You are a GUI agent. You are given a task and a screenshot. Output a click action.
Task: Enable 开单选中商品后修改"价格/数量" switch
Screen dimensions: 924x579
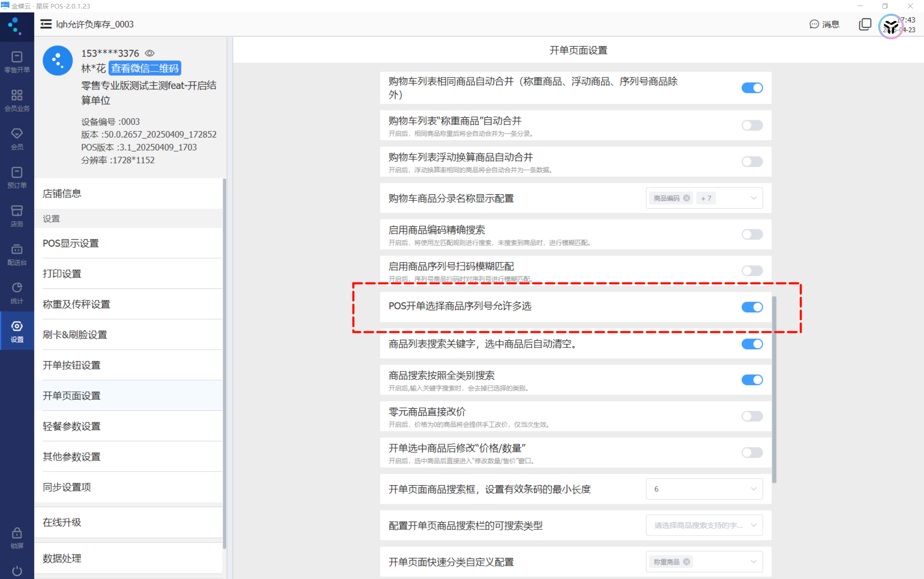(752, 453)
